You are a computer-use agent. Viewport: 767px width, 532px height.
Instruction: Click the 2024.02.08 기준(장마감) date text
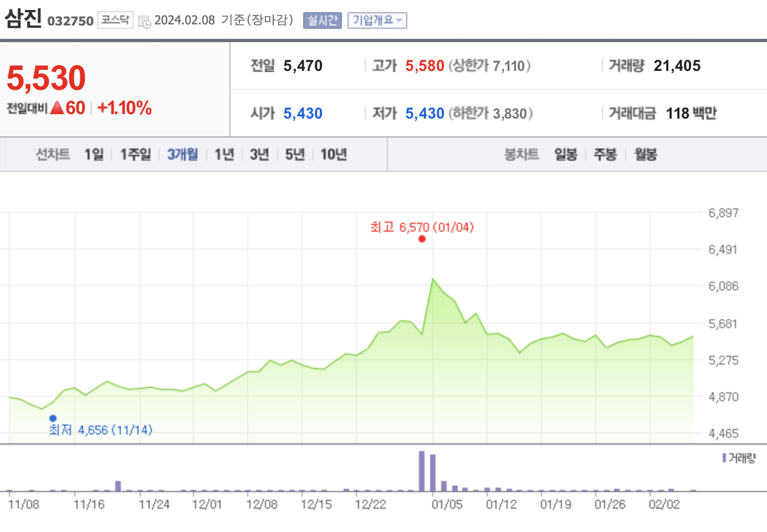224,20
